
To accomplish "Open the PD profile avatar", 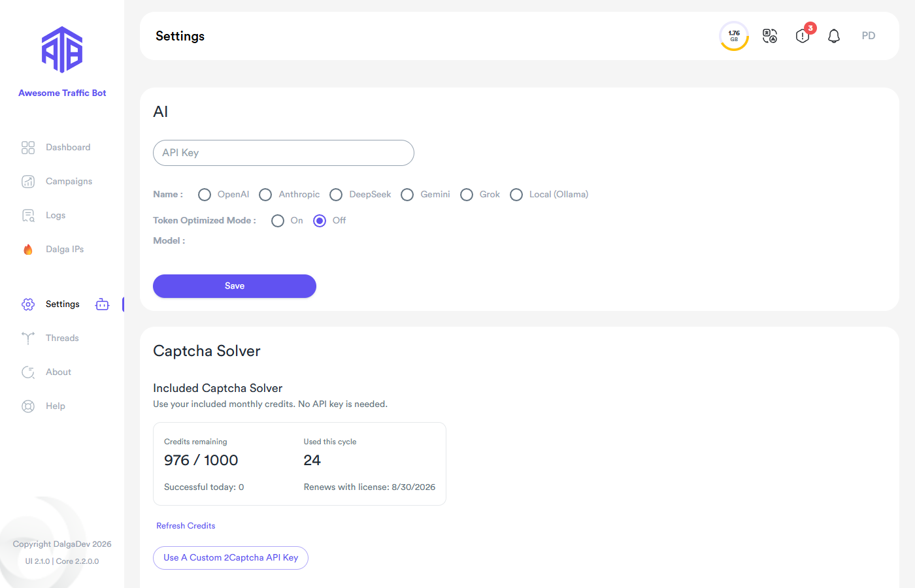I will [x=869, y=36].
